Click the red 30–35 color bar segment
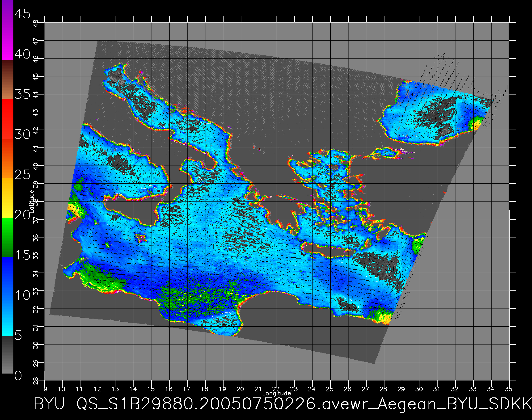 [x=8, y=119]
